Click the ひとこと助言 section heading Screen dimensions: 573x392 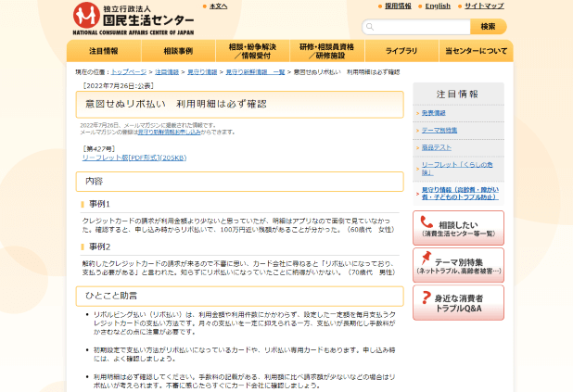click(x=111, y=296)
